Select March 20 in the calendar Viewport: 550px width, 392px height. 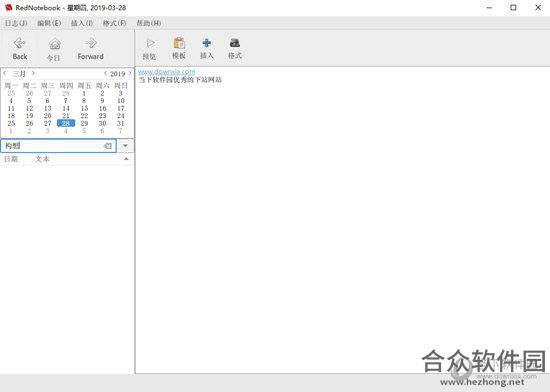point(48,116)
